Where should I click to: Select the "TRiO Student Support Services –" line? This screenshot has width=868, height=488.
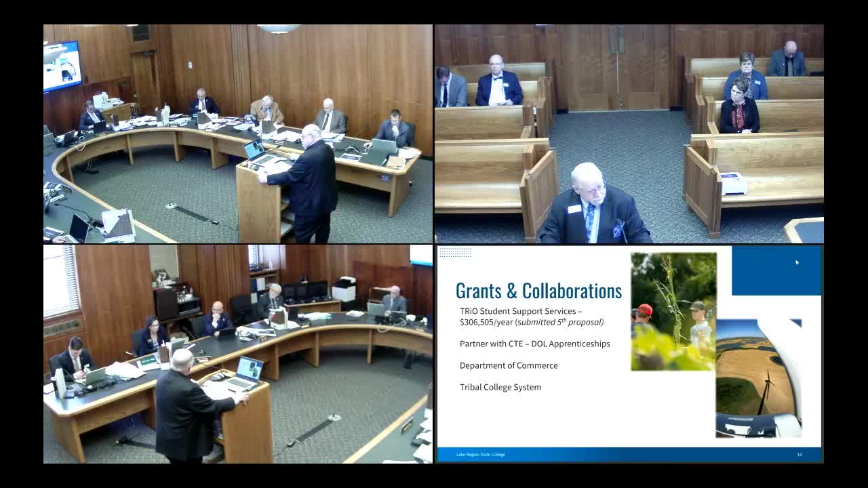pos(521,311)
